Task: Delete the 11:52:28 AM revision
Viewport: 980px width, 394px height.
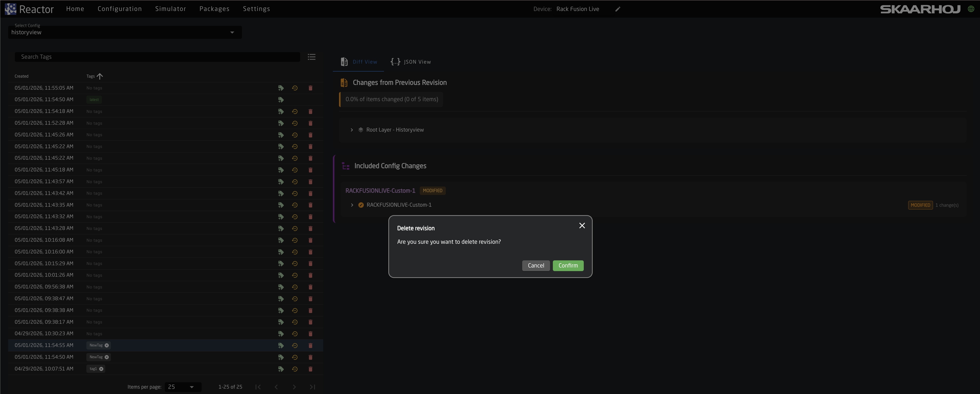Action: (x=310, y=123)
